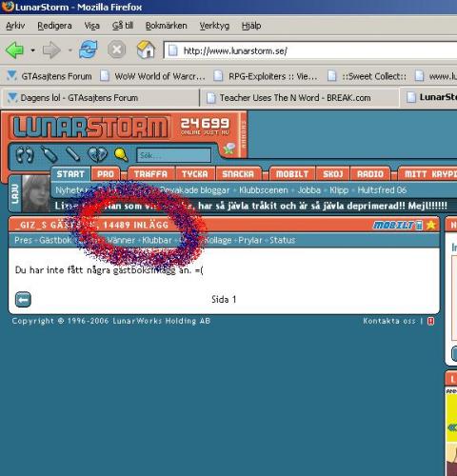Click the footprints icon in LunarStorm toolbar
Viewport: 457px width, 476px height.
pyautogui.click(x=25, y=155)
